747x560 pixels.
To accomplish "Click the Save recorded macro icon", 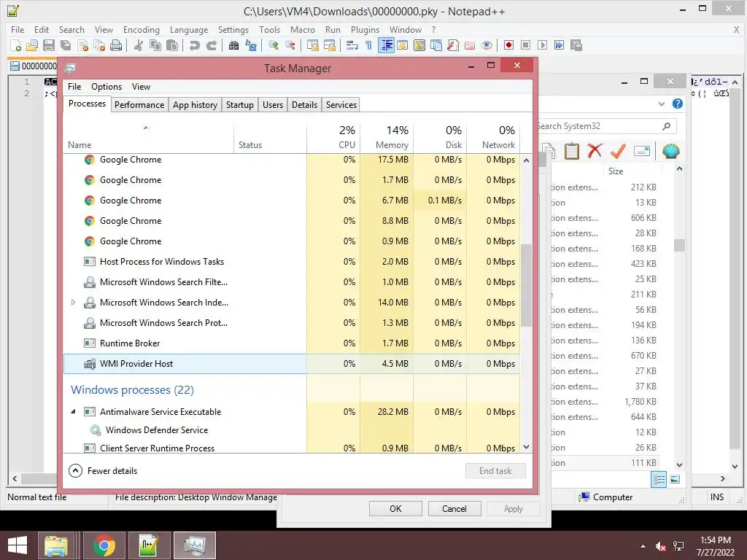I will [576, 45].
